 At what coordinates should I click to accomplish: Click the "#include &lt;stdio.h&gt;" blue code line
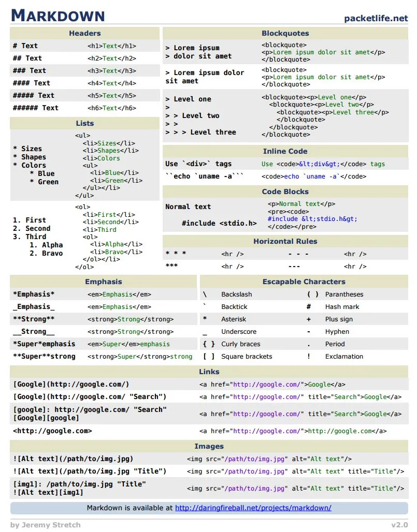tap(312, 219)
